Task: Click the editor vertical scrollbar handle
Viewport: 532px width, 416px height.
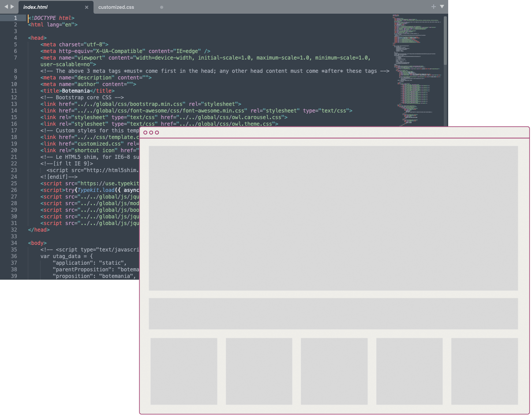Action: tap(446, 41)
